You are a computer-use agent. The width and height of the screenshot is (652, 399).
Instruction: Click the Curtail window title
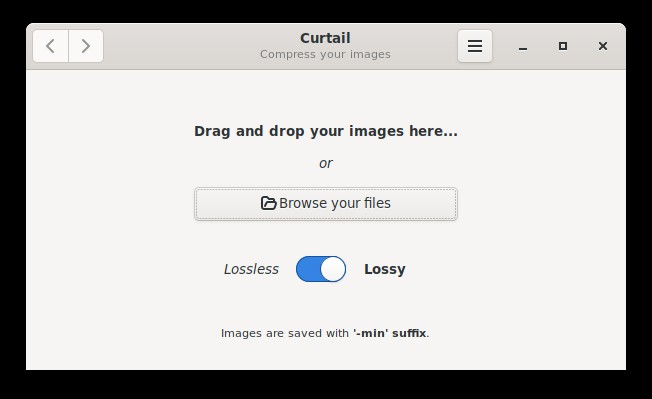325,38
